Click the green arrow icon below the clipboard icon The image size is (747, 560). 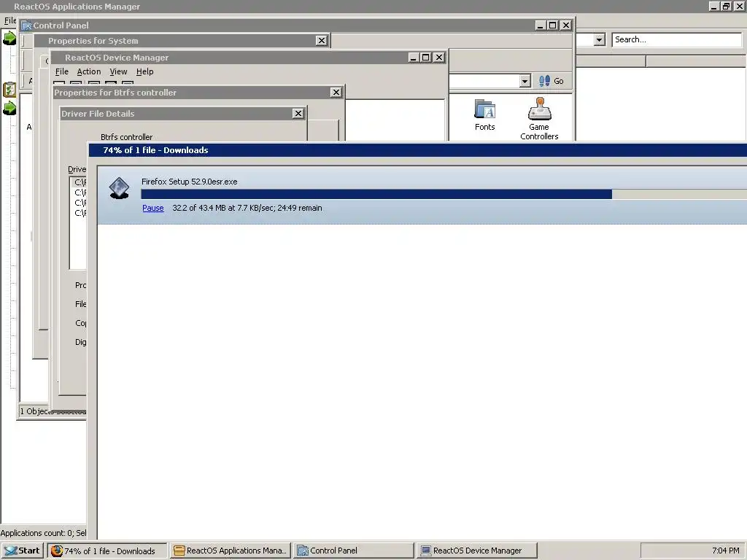click(x=9, y=108)
